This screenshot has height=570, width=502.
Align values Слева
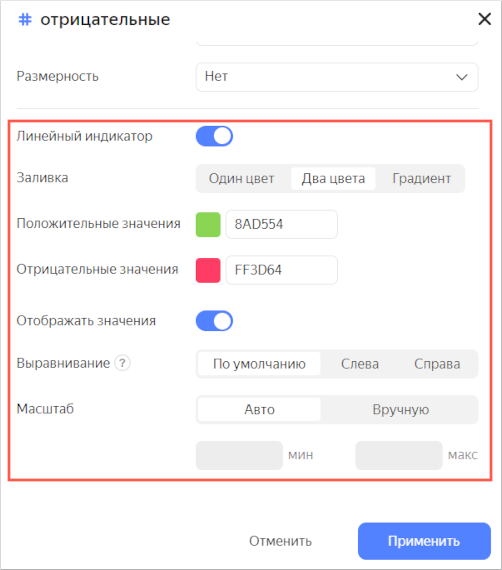(360, 364)
